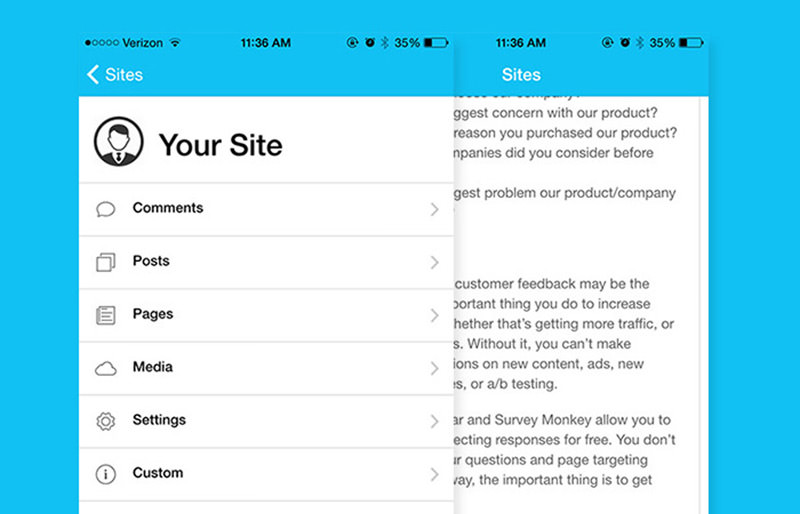Image resolution: width=800 pixels, height=514 pixels.
Task: Tap the battery icon in left status bar
Action: pyautogui.click(x=436, y=42)
